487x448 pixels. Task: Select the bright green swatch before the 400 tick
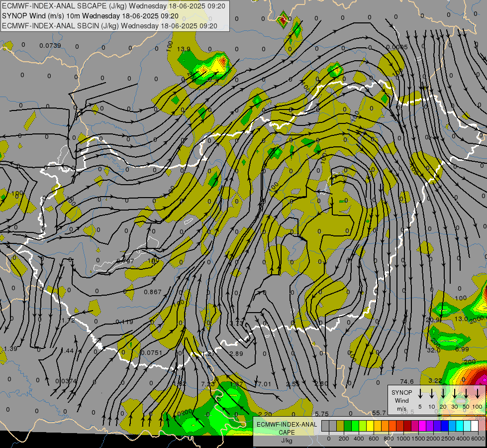point(355,426)
